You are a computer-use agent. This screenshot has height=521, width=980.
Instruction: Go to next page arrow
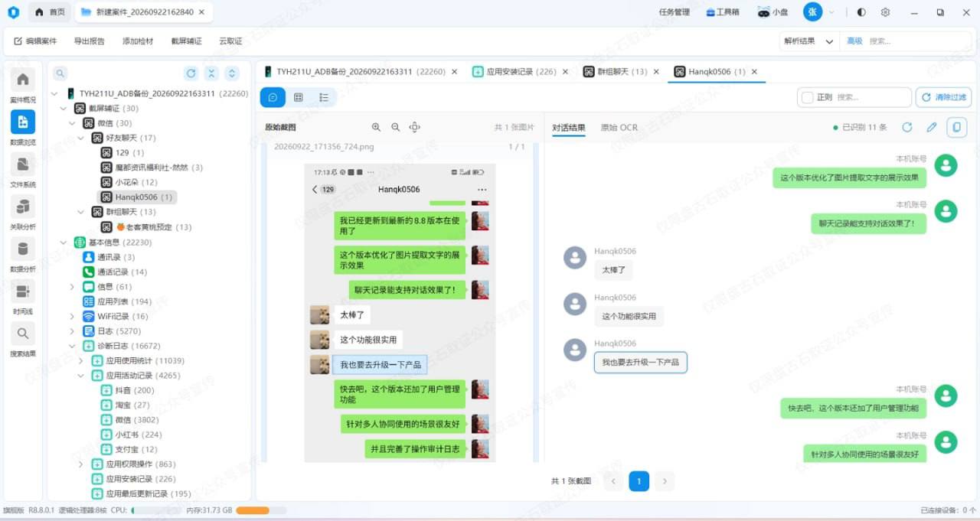point(665,480)
